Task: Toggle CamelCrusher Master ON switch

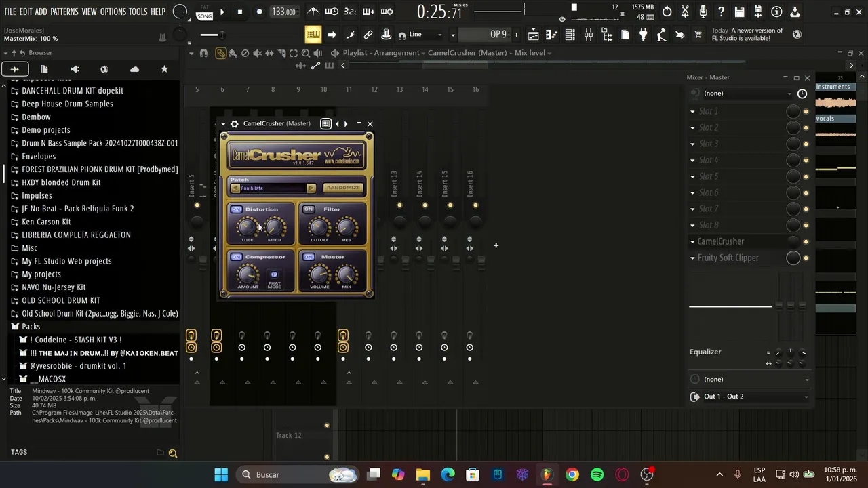Action: tap(309, 257)
